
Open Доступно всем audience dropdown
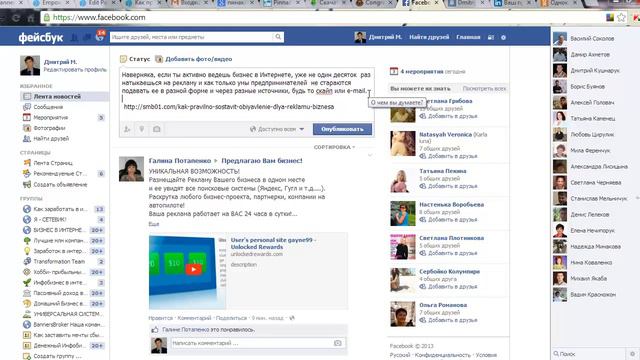[277, 129]
